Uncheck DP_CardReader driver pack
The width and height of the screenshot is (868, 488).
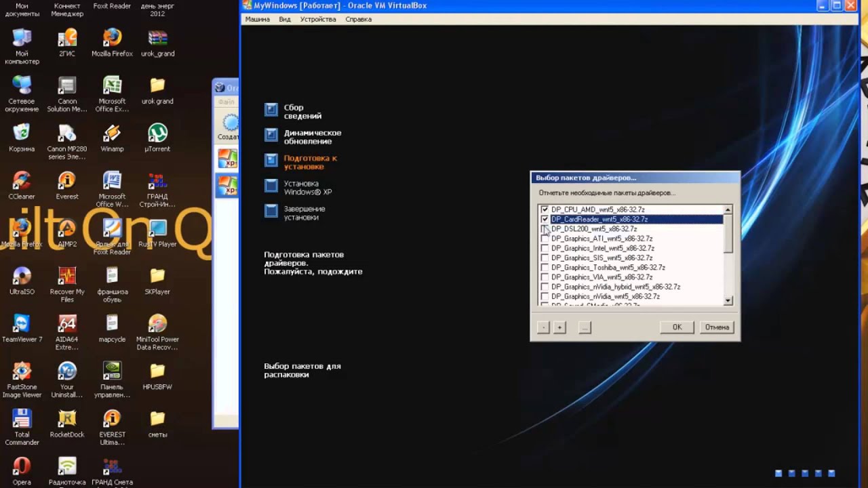(x=545, y=219)
